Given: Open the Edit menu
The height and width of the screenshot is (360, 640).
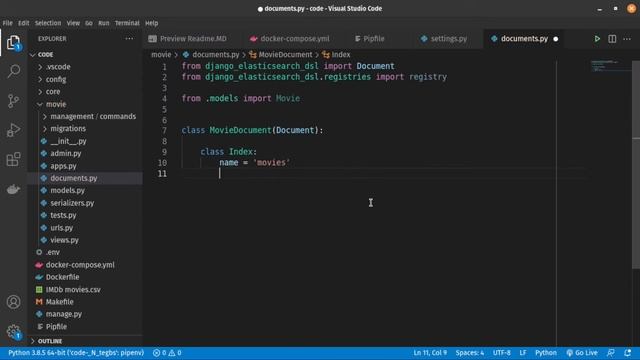Looking at the screenshot, I should tap(24, 23).
